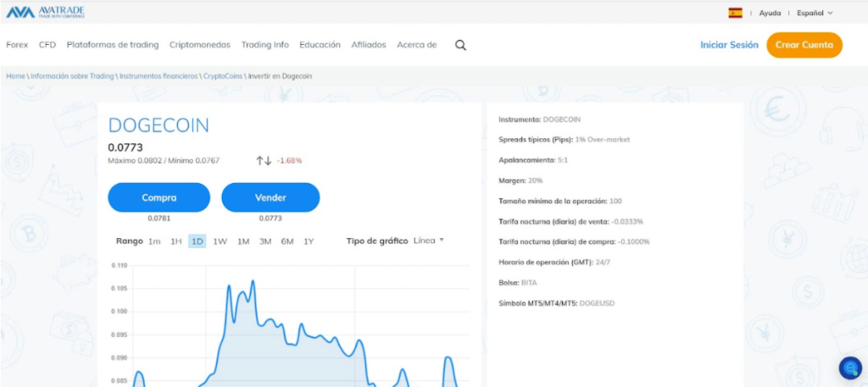Click Iniciar Sesión link
Viewport: 868px width, 387px height.
[x=729, y=46]
